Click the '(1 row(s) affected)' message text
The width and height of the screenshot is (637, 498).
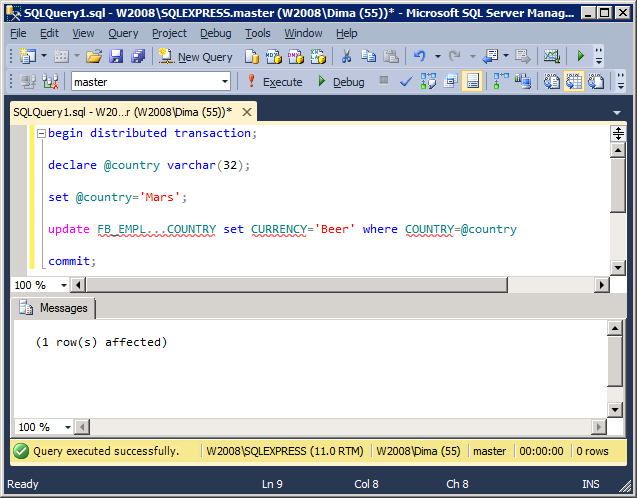(x=101, y=342)
